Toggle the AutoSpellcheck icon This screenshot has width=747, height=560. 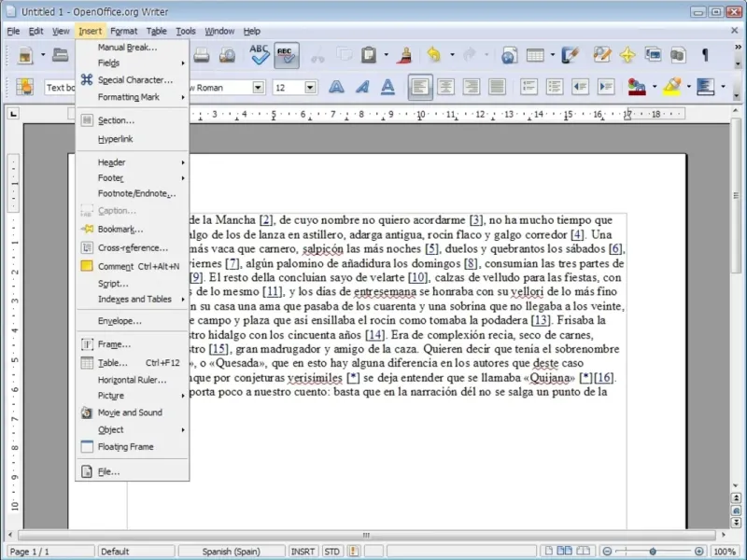tap(287, 55)
